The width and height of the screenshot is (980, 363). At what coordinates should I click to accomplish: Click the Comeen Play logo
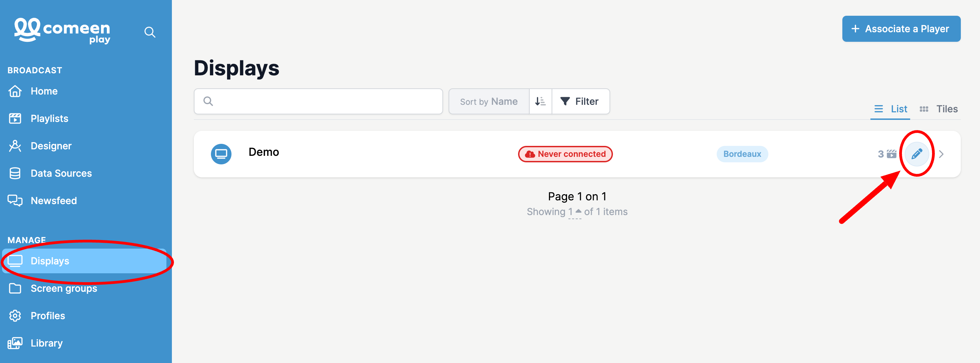pyautogui.click(x=62, y=30)
